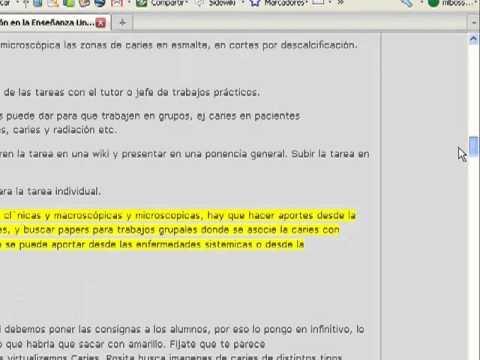Screen dimensions: 480x360
Task: Click the Gmail envelope toolbar icon
Action: (x=117, y=3)
